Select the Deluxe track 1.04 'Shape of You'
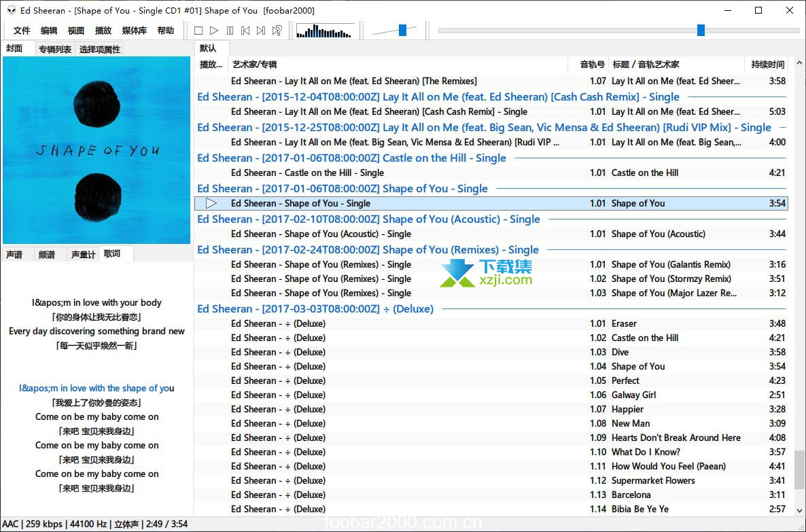The width and height of the screenshot is (806, 532). tap(491, 366)
